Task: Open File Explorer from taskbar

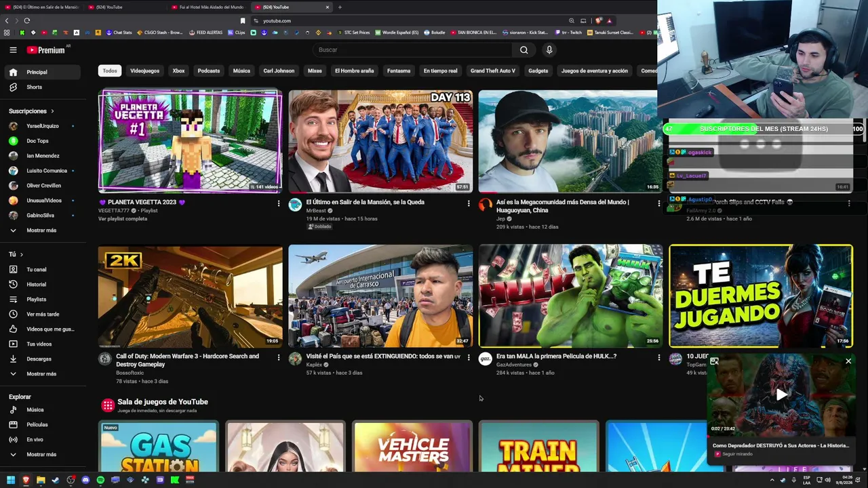Action: click(41, 480)
